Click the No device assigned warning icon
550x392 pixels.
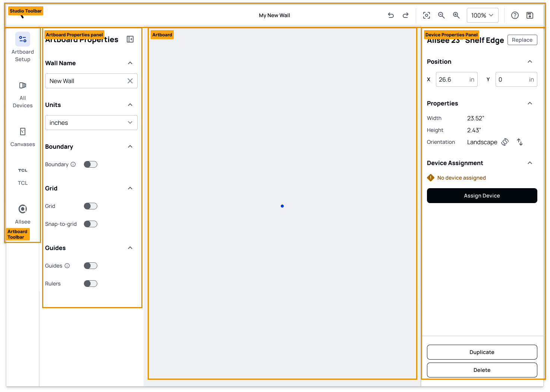431,178
